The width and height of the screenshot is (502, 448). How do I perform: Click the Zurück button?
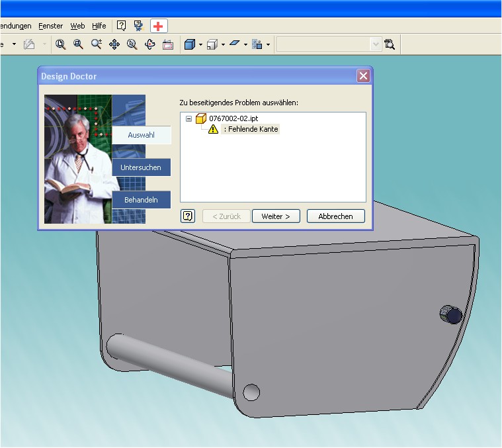[227, 216]
